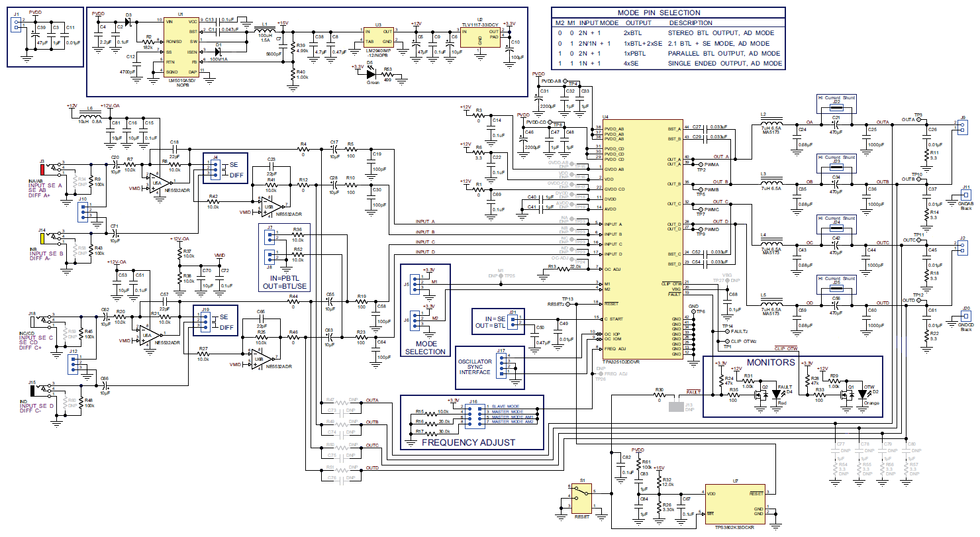Click the OSCILLATOR SYNC INTERFACE label
The height and width of the screenshot is (537, 980).
[x=475, y=367]
